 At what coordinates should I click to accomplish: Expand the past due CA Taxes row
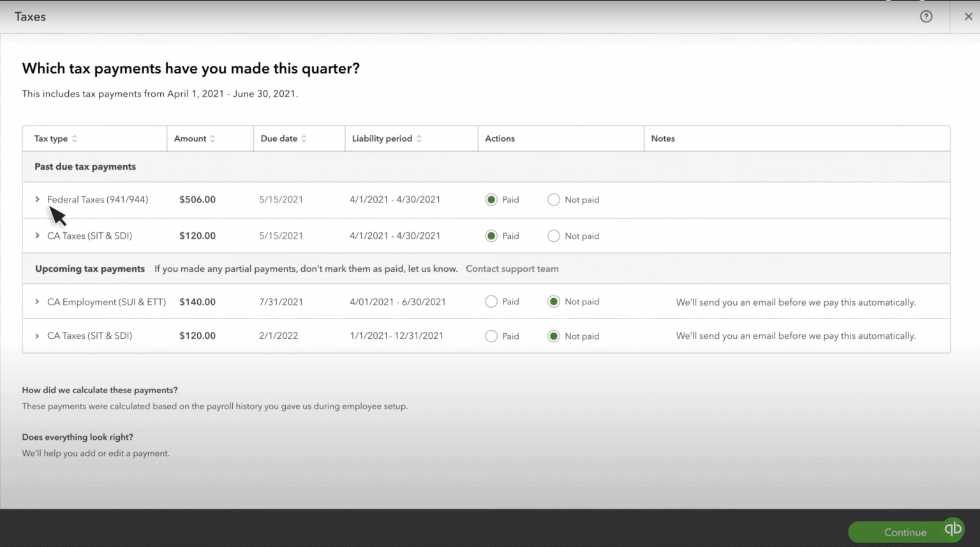pos(36,236)
